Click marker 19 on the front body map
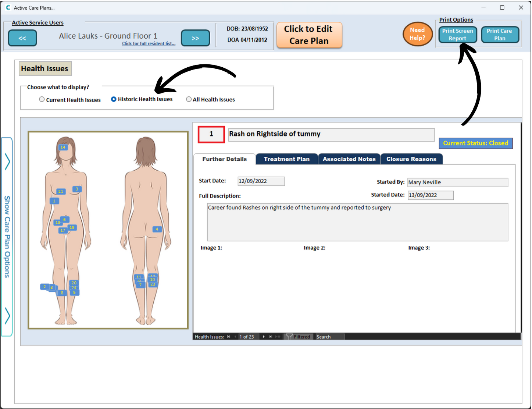 pos(72,228)
